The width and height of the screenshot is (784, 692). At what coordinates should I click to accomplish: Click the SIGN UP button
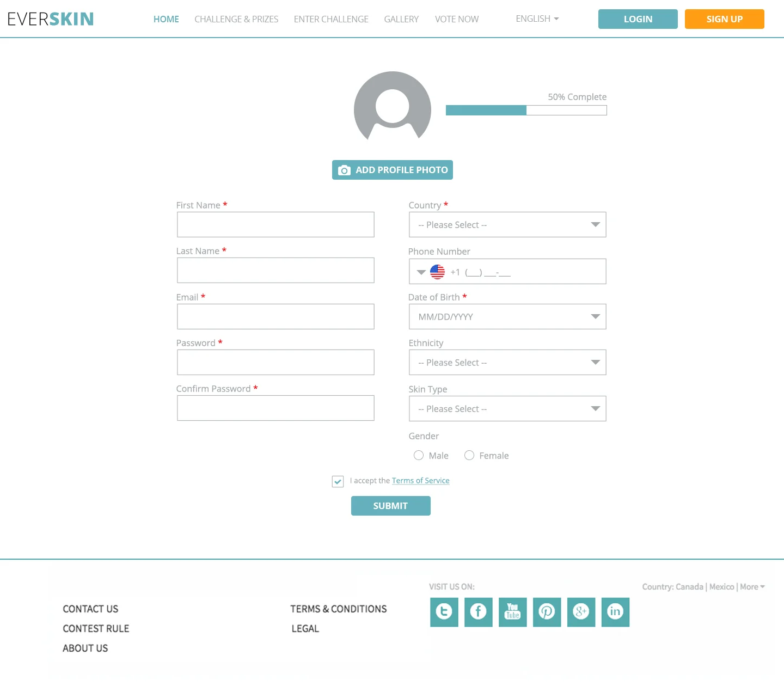pyautogui.click(x=725, y=19)
